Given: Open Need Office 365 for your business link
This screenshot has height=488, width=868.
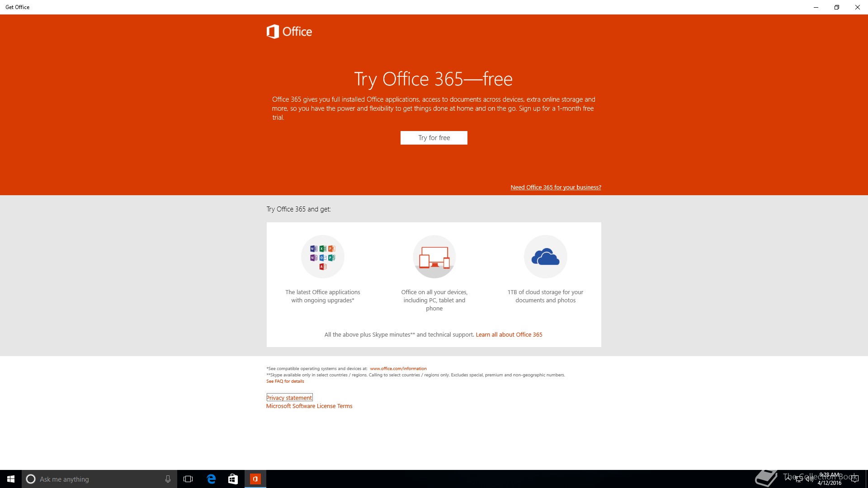Looking at the screenshot, I should [x=556, y=187].
